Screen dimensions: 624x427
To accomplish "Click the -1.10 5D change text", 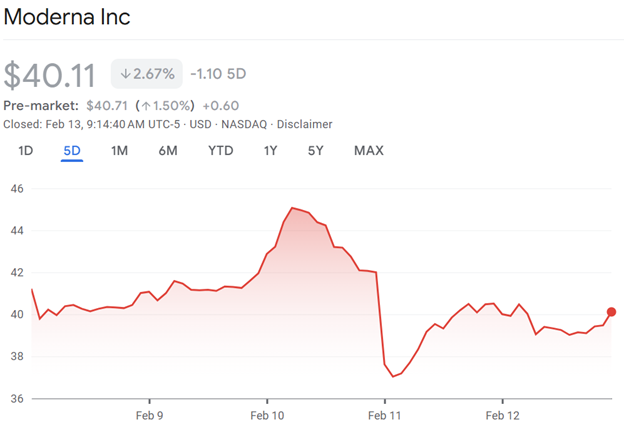I will point(218,74).
